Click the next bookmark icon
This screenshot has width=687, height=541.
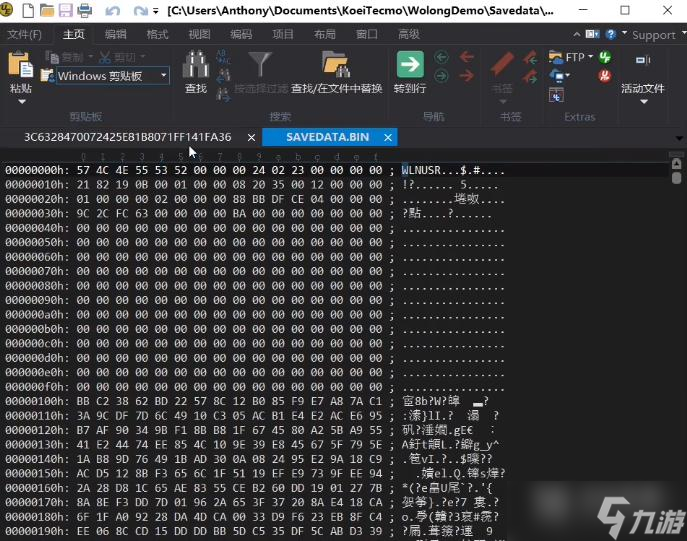(x=530, y=76)
